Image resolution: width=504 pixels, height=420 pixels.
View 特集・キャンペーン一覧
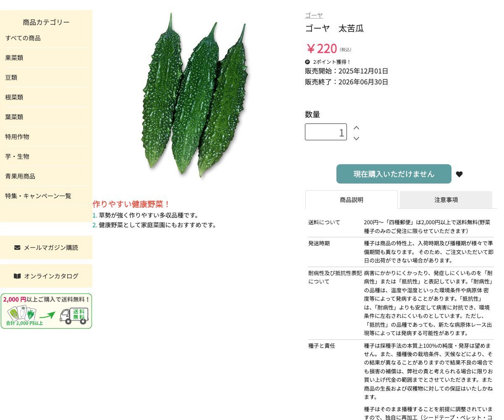pyautogui.click(x=38, y=196)
